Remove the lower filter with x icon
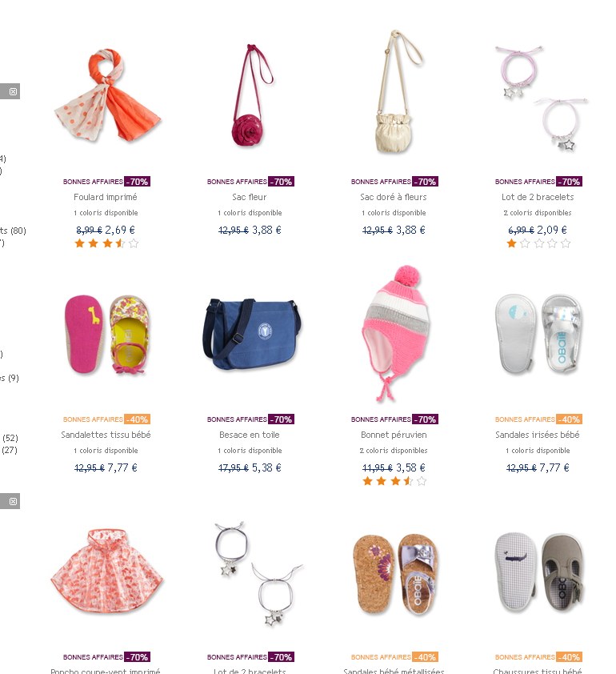616x674 pixels. tap(14, 501)
